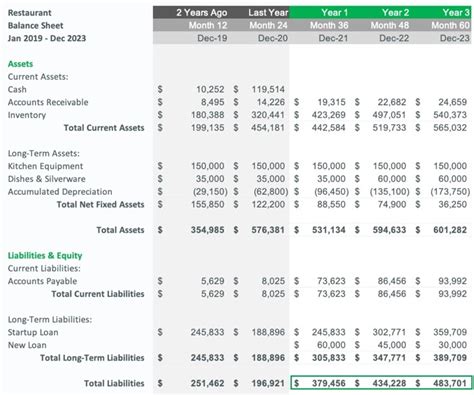Select Total Liabilities value 483,701
474x395 pixels.
point(450,383)
